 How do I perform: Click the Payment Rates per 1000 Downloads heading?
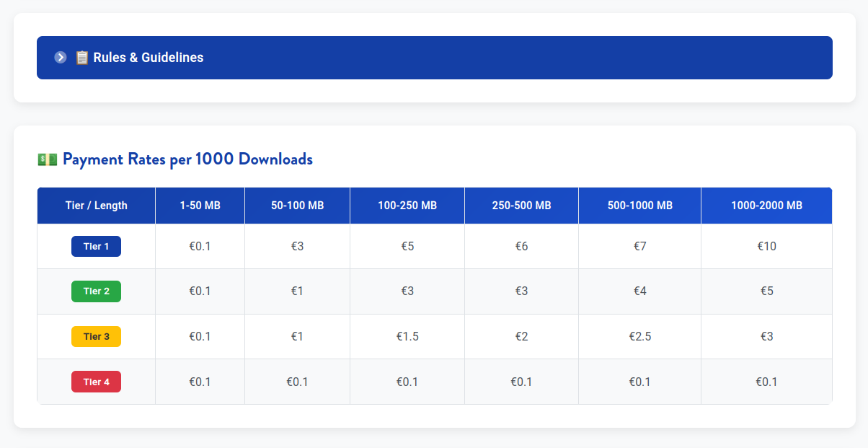pos(187,159)
